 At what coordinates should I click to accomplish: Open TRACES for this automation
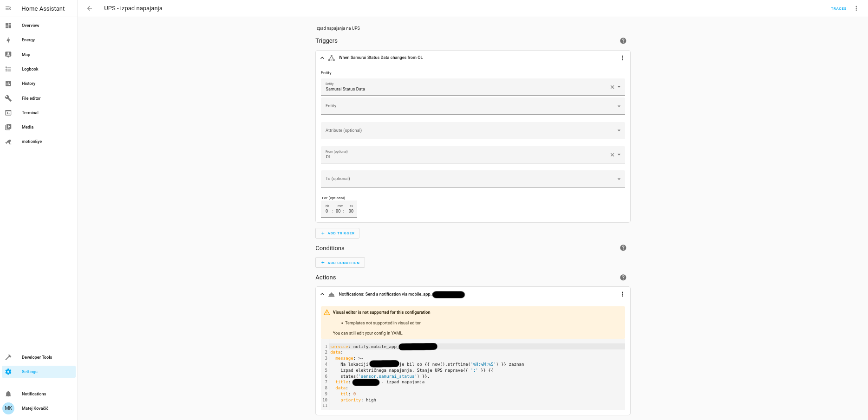(839, 8)
